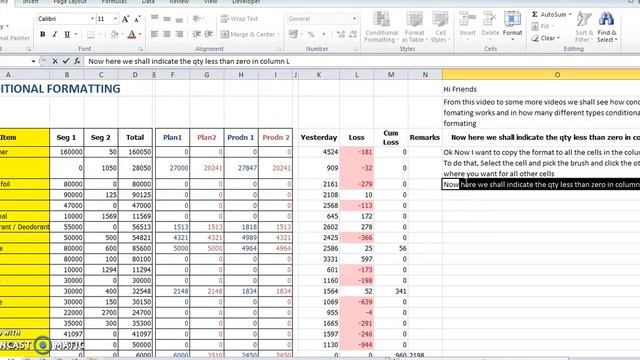This screenshot has height=360, width=640.
Task: Open Find & Select menu
Action: (x=607, y=27)
